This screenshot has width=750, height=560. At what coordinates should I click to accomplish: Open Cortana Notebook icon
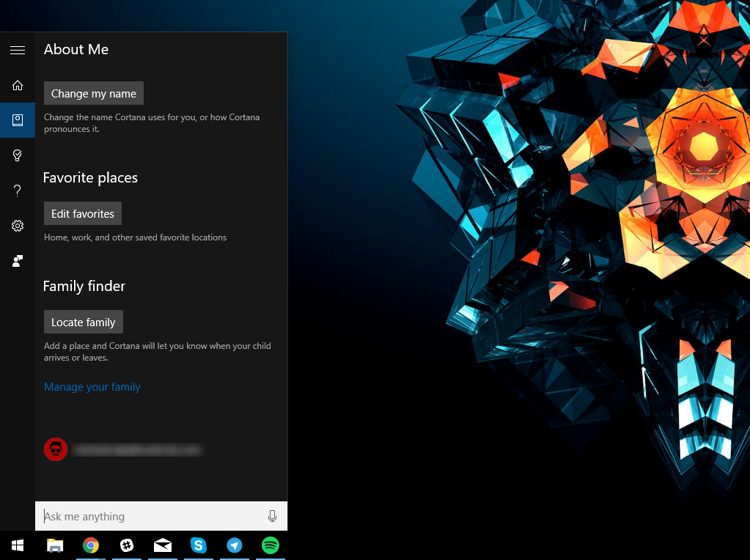18,120
